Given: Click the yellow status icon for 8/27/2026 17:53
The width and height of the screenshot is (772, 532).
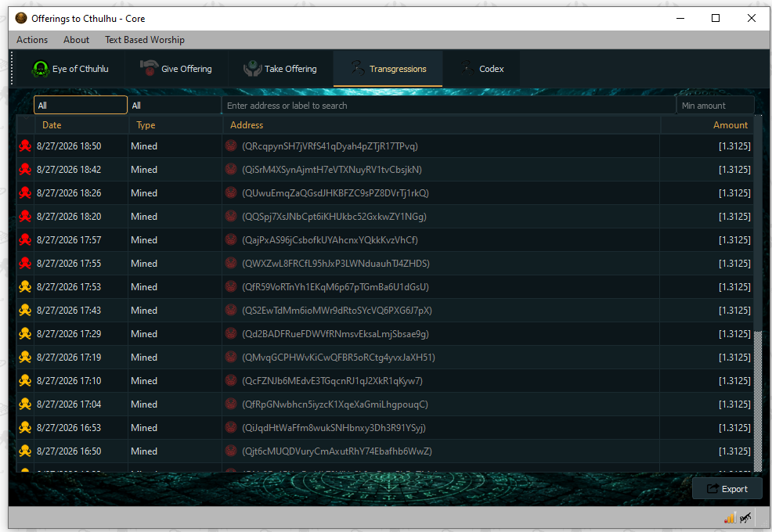Looking at the screenshot, I should tap(25, 287).
